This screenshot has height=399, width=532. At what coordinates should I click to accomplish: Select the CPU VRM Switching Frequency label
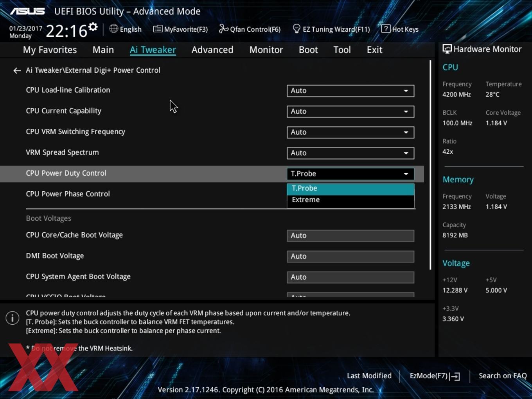[x=75, y=132]
